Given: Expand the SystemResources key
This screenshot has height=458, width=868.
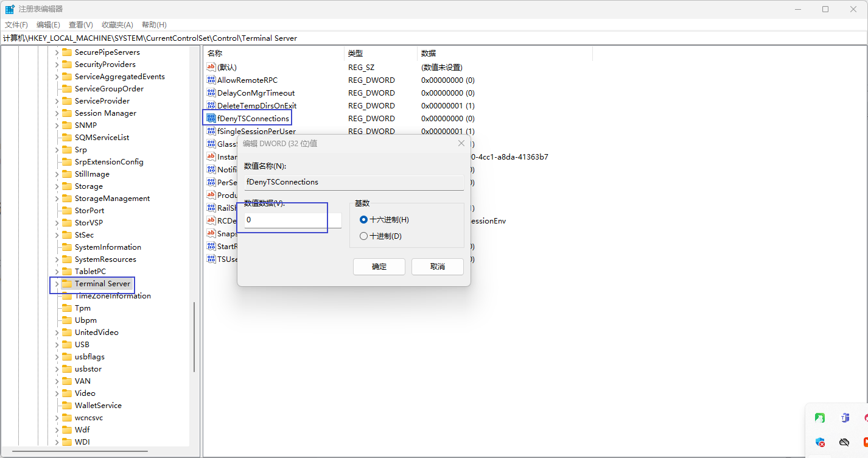Looking at the screenshot, I should [57, 259].
